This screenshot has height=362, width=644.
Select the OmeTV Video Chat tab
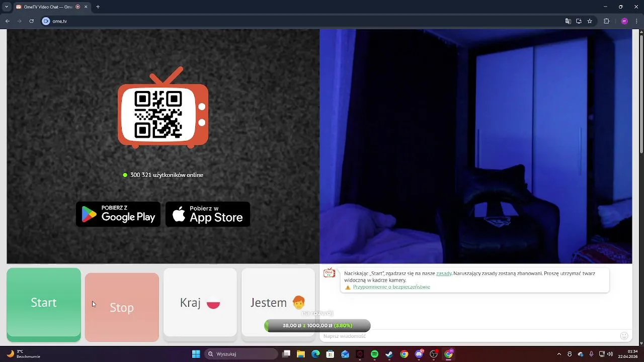pos(52,7)
